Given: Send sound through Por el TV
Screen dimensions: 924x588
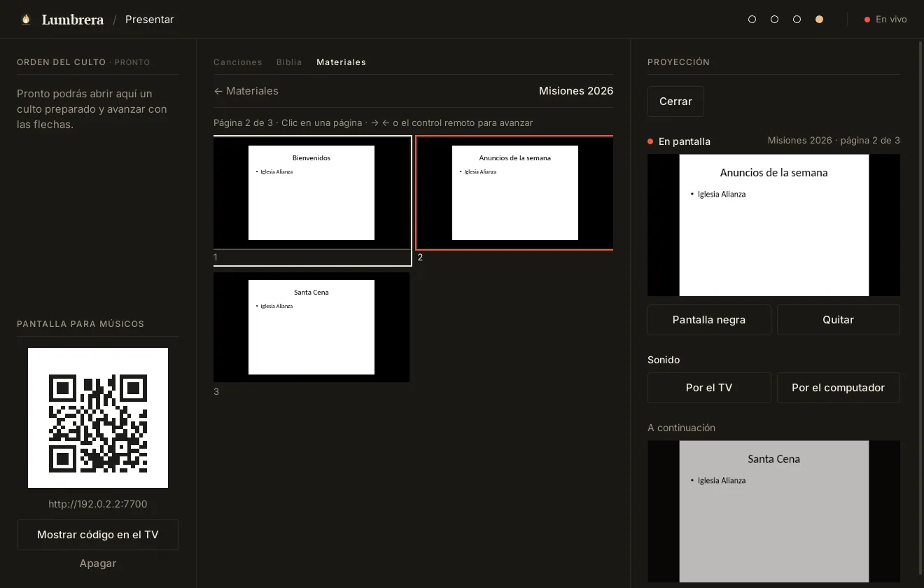Looking at the screenshot, I should tap(709, 388).
